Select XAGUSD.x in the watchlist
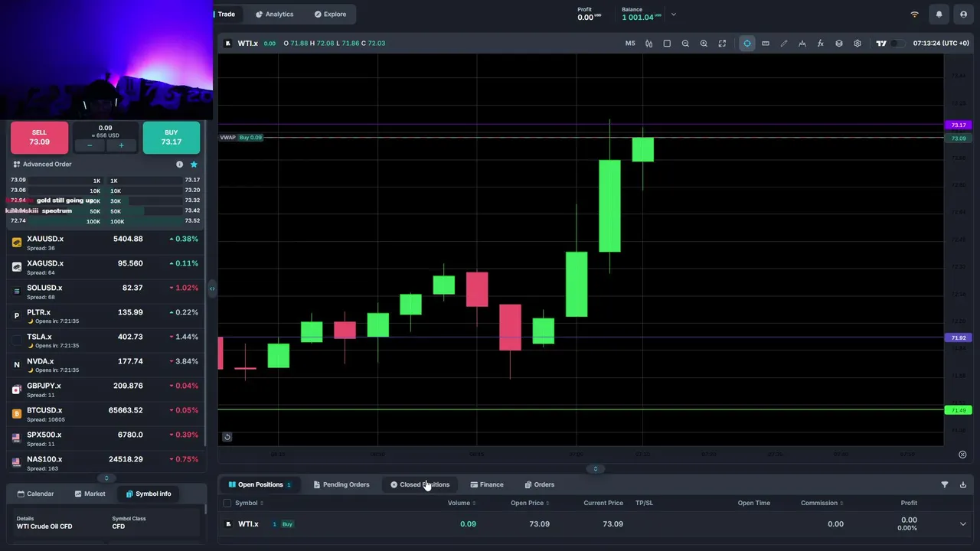 [106, 266]
